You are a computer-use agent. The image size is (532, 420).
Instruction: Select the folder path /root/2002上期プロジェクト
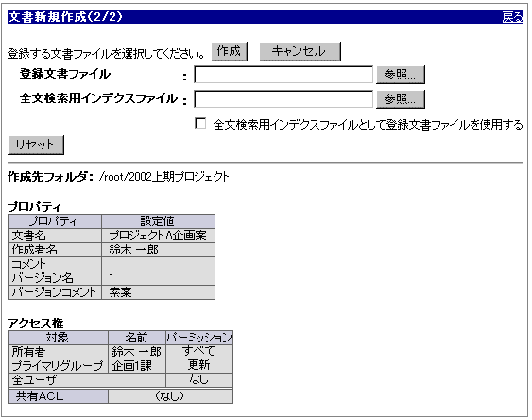[x=163, y=177]
